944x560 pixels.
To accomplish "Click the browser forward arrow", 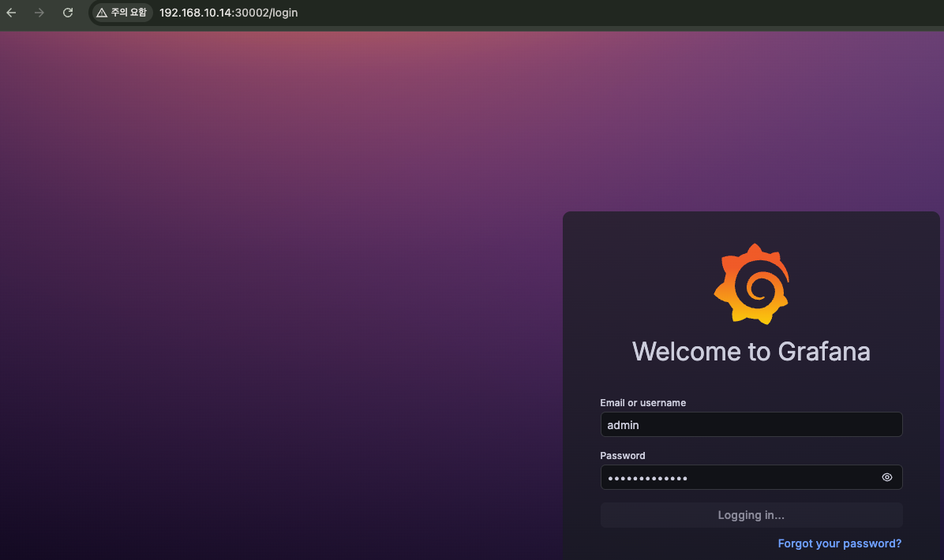I will 39,13.
